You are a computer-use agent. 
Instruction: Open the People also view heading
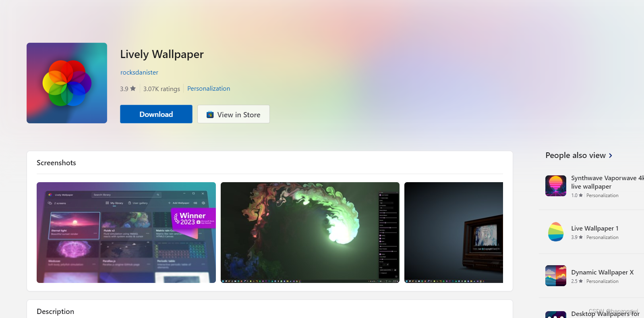pos(576,156)
